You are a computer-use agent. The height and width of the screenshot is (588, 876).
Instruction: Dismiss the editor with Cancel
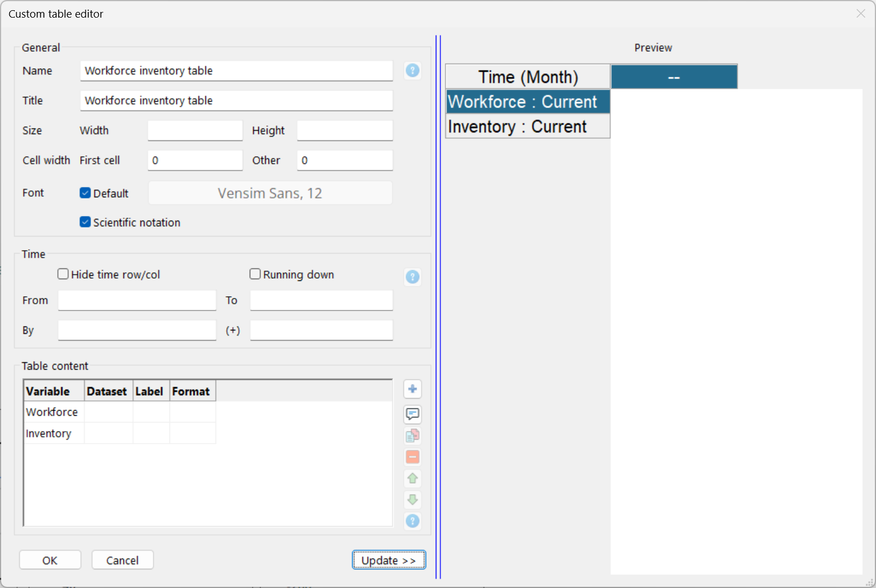click(x=122, y=560)
